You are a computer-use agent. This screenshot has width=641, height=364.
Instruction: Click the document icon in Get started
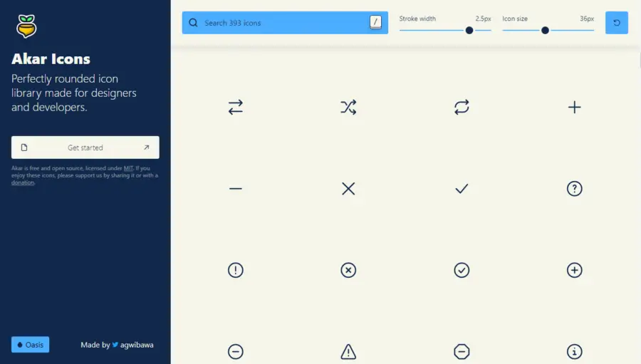click(x=24, y=147)
